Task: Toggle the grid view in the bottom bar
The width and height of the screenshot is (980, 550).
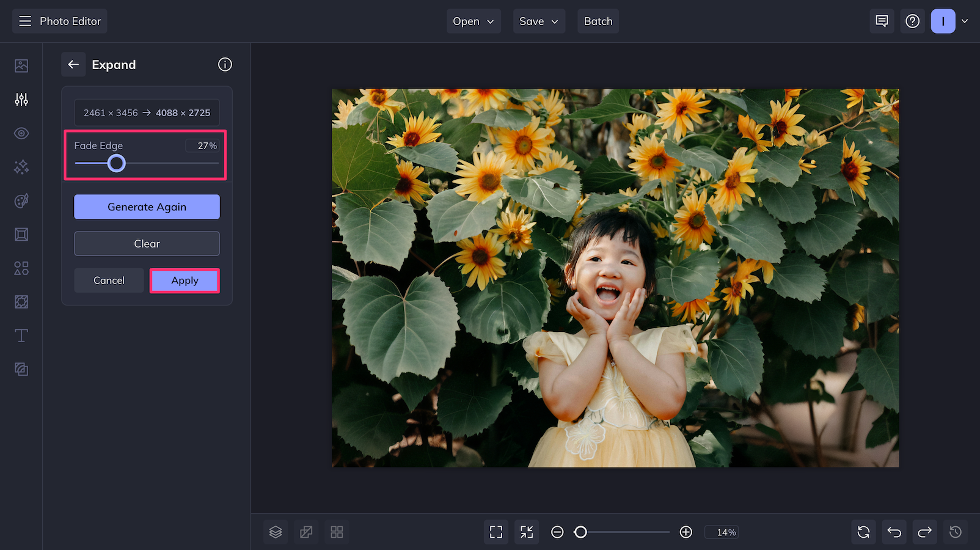Action: pos(337,532)
